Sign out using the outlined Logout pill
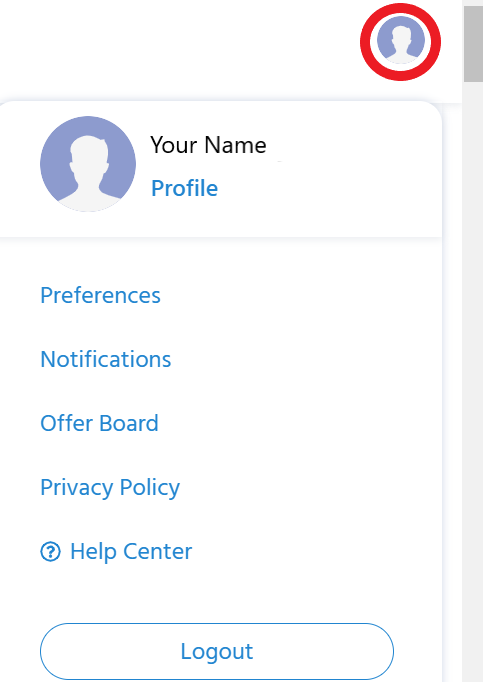The image size is (483, 682). (217, 651)
